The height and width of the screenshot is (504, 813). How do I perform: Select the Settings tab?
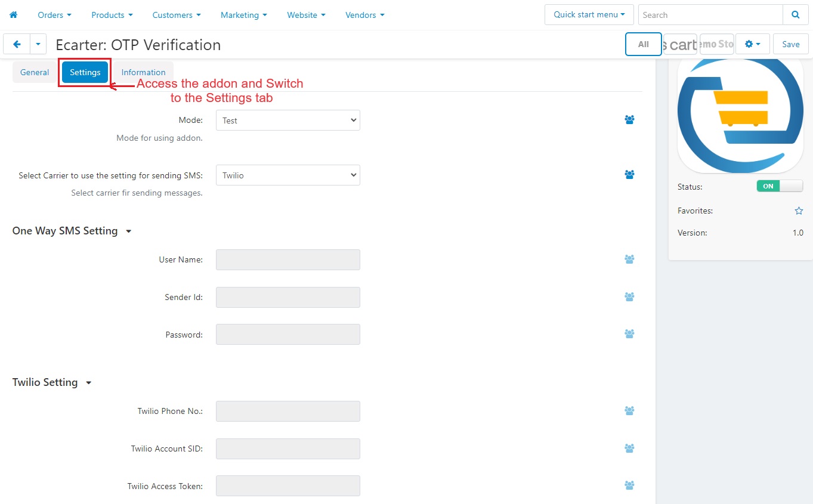coord(85,72)
